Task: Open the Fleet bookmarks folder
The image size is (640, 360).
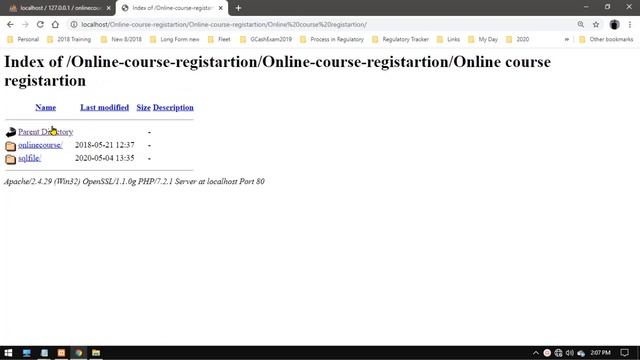Action: (219, 39)
